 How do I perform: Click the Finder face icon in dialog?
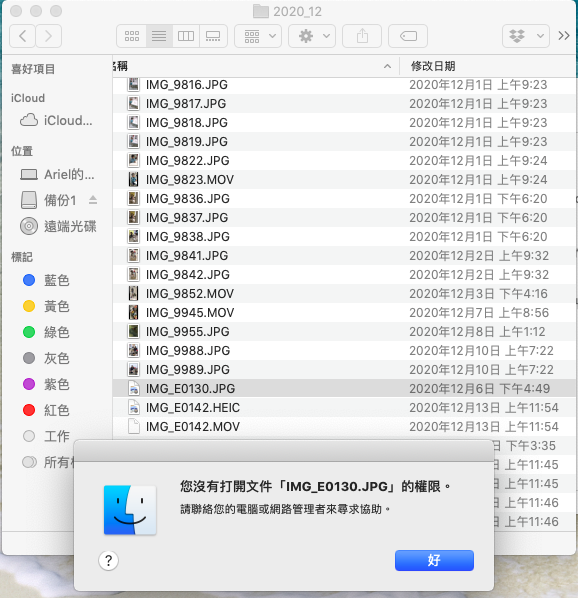pos(130,510)
